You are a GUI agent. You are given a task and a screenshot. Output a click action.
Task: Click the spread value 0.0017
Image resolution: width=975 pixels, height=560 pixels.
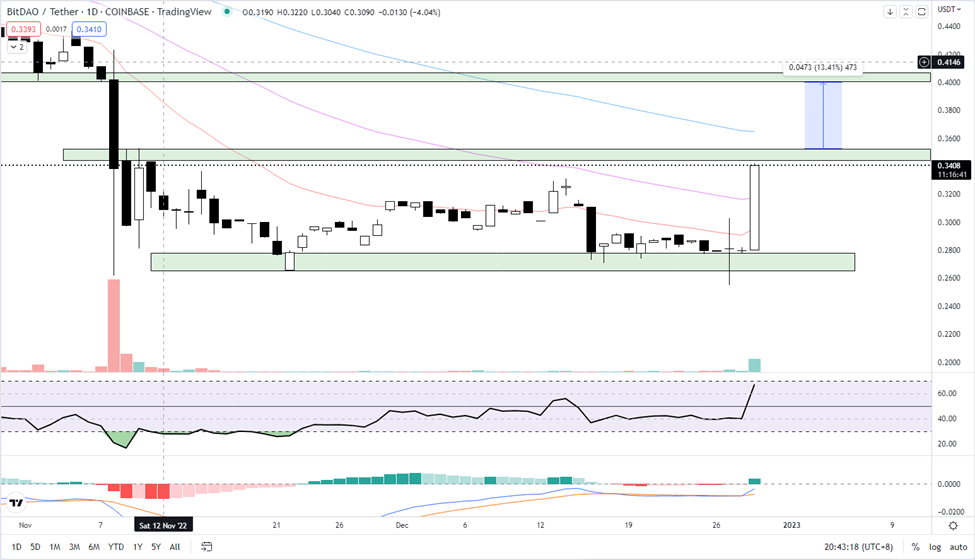56,29
